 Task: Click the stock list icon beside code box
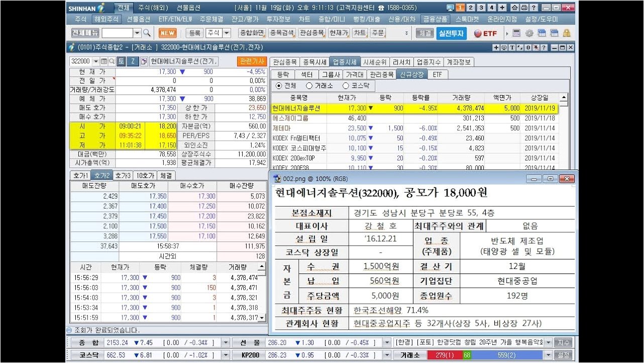[104, 61]
